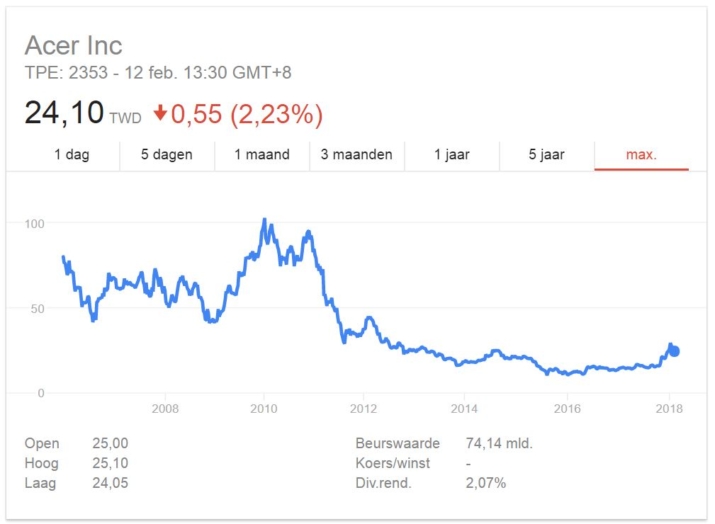The height and width of the screenshot is (524, 715).
Task: Click the TPE: 2353 ticker text
Action: (x=66, y=73)
